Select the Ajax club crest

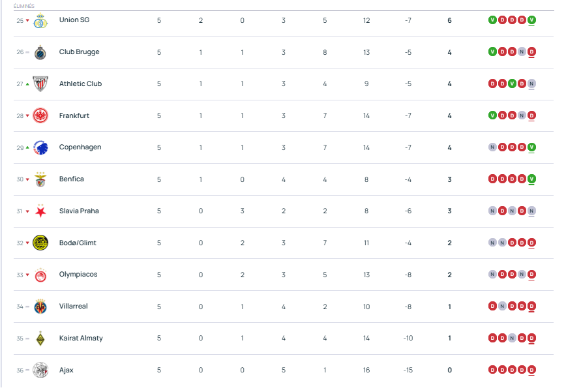[x=40, y=369]
